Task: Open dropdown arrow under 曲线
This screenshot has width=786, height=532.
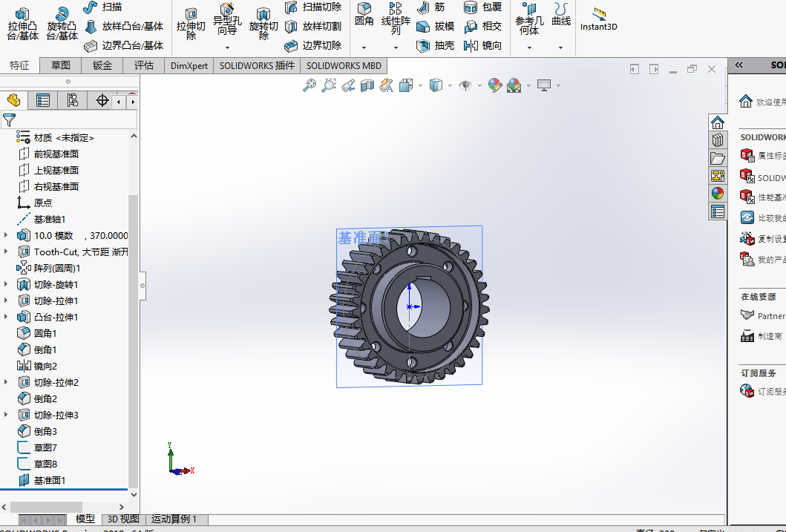Action: pyautogui.click(x=560, y=47)
